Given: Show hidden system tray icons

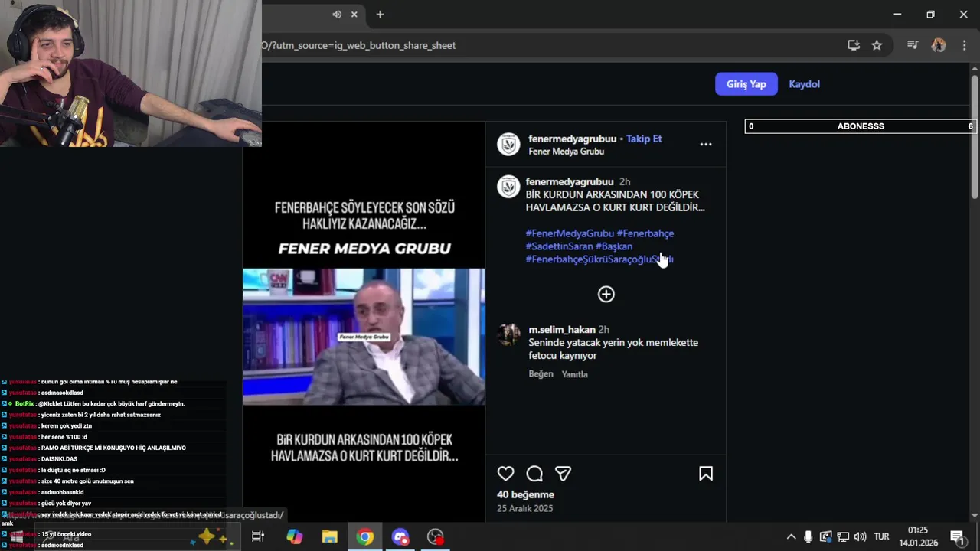Looking at the screenshot, I should coord(791,536).
